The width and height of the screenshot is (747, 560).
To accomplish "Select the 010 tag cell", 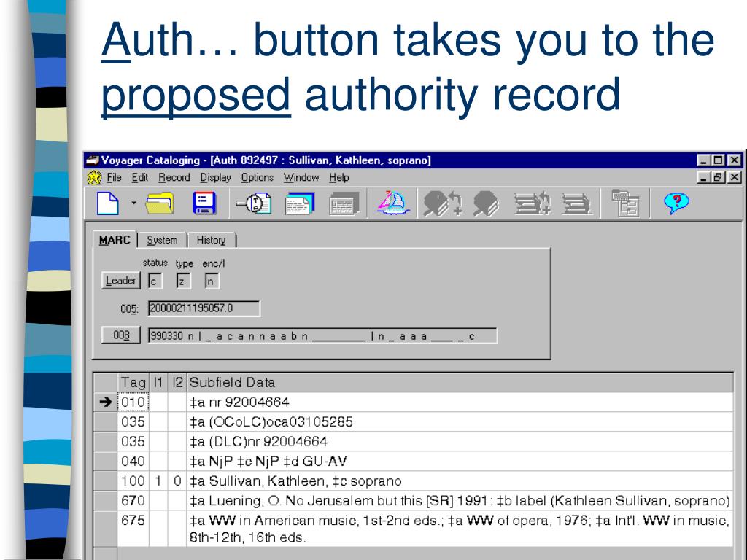I will coord(133,402).
